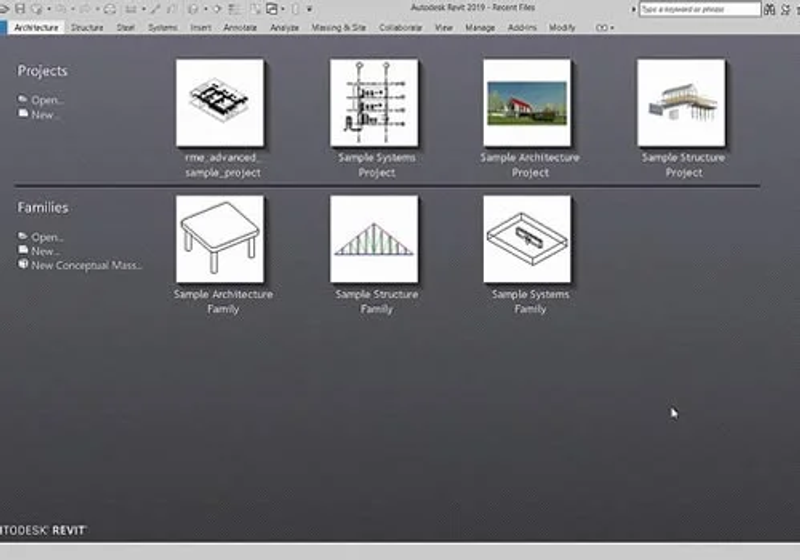Open the Sample Systems Family thumbnail
The width and height of the screenshot is (800, 560).
coord(527,239)
